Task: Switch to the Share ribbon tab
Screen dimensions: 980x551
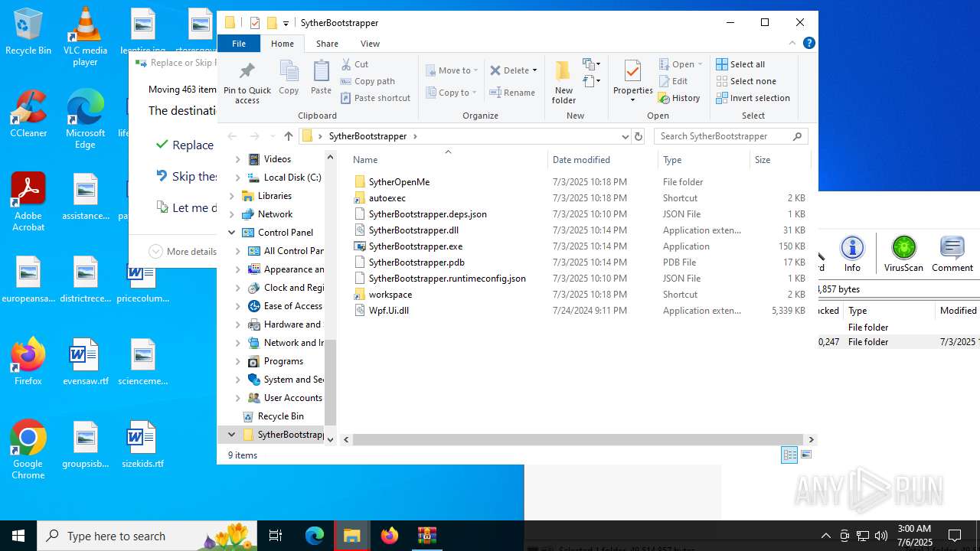Action: coord(327,44)
